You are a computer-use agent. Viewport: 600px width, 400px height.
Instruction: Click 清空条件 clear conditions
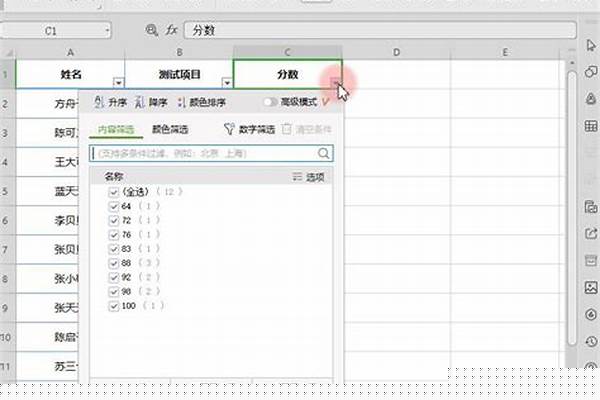[307, 129]
